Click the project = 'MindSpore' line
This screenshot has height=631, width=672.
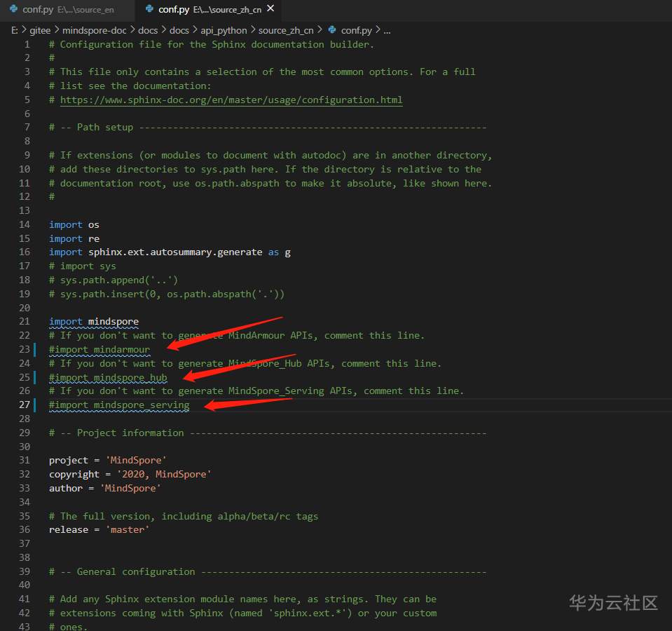coord(108,461)
